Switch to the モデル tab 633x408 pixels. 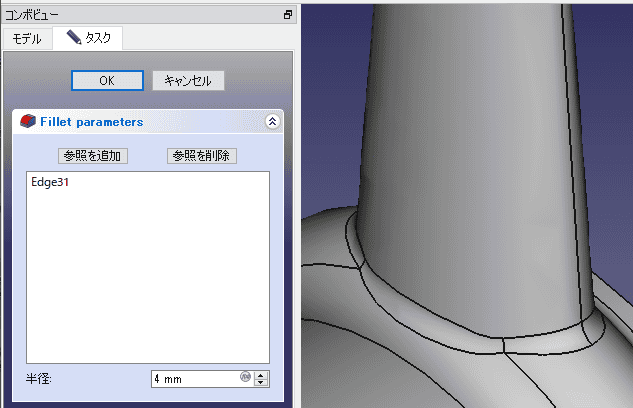click(x=27, y=39)
